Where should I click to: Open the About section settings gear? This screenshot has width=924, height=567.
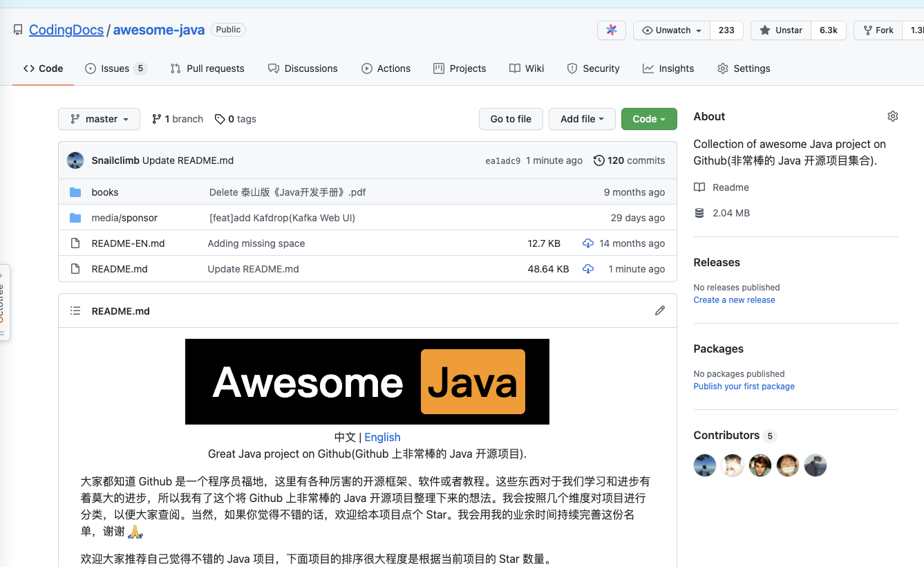tap(892, 116)
